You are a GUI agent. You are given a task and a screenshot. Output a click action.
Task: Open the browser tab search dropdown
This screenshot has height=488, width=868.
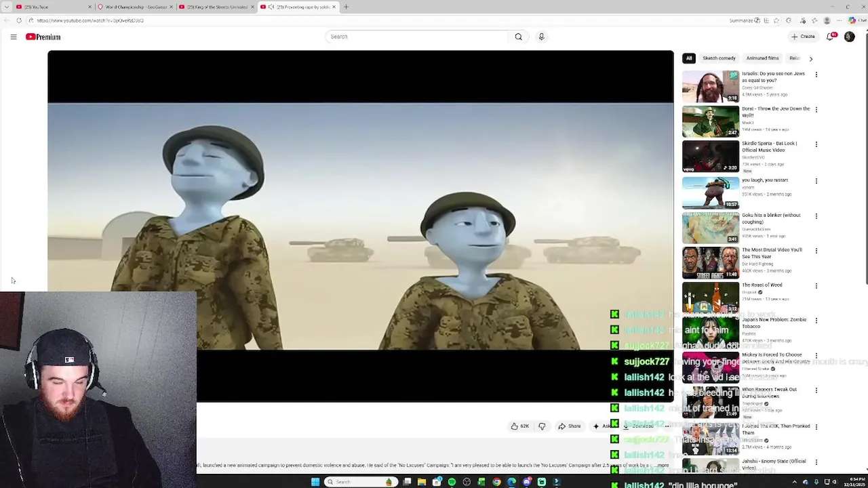coord(7,7)
